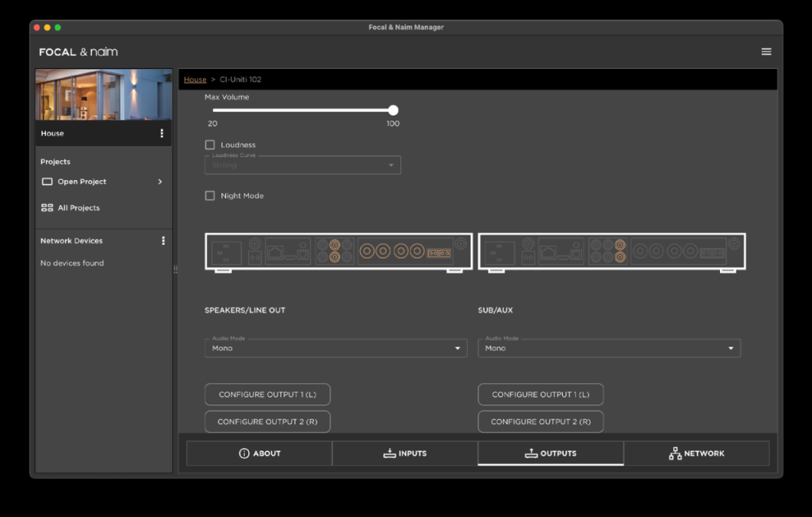812x517 pixels.
Task: Click the House breadcrumb link
Action: click(x=195, y=79)
